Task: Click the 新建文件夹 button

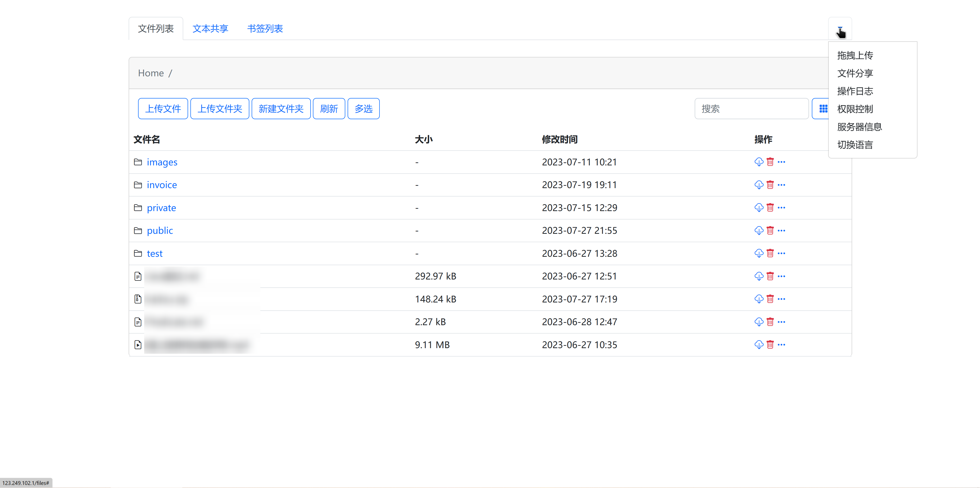Action: pyautogui.click(x=281, y=109)
